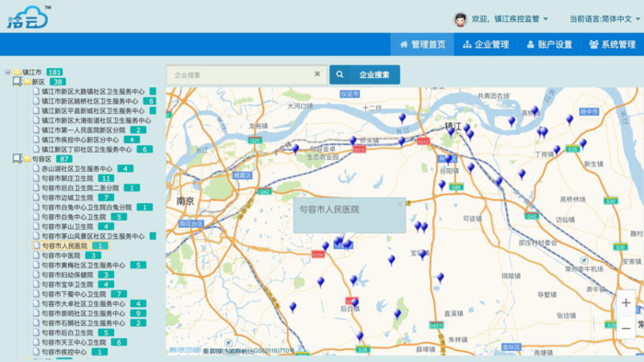The image size is (644, 362).
Task: Click the map marker near 后白镇
Action: (x=354, y=303)
